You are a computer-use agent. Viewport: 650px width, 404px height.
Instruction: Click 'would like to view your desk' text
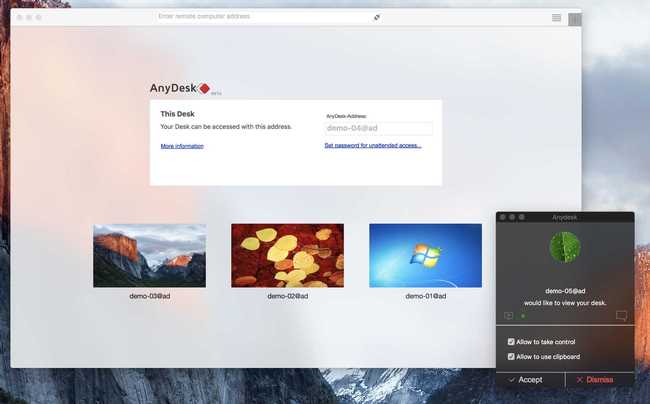565,303
